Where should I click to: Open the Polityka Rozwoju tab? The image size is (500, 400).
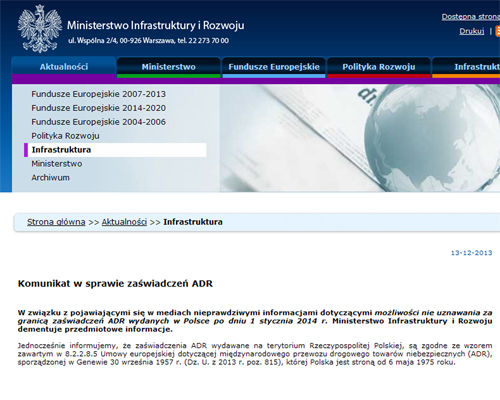tap(379, 67)
